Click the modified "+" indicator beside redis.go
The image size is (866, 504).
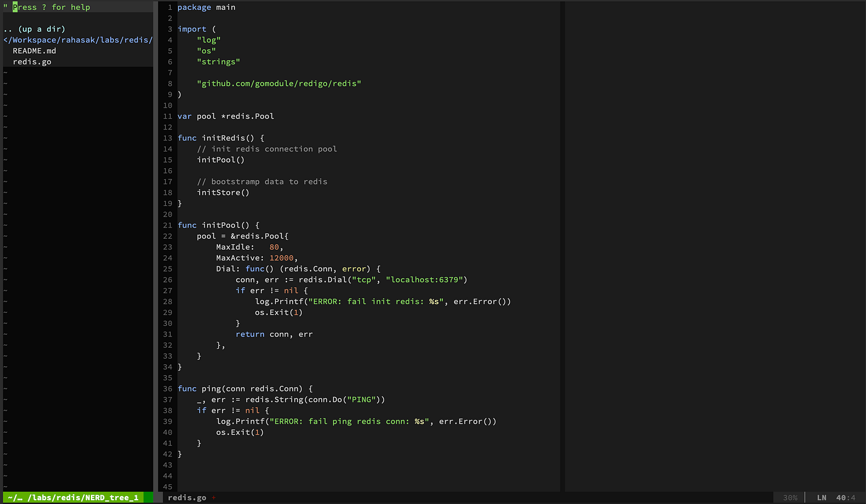(x=213, y=497)
